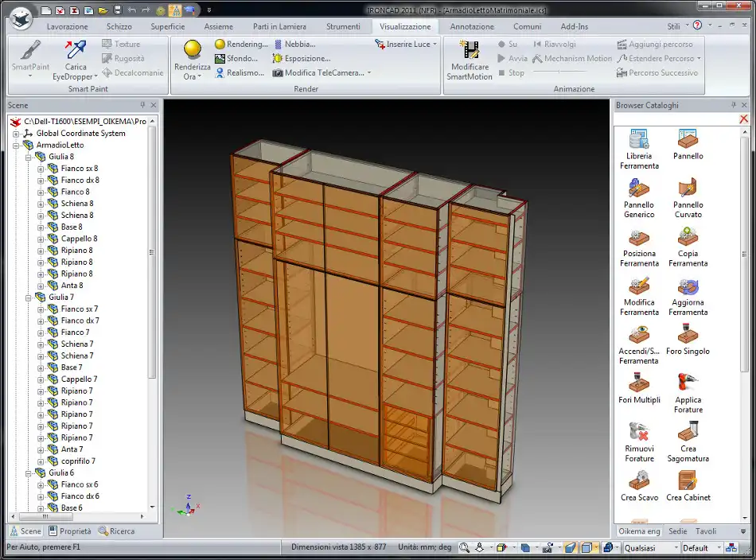Toggle the highlighted perspective view button in status bar

click(571, 548)
